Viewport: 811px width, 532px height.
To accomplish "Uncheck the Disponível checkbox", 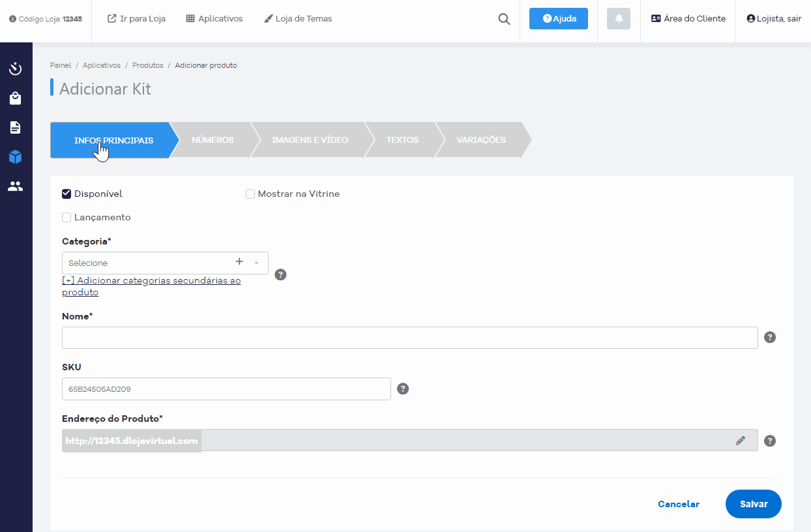I will (x=66, y=194).
